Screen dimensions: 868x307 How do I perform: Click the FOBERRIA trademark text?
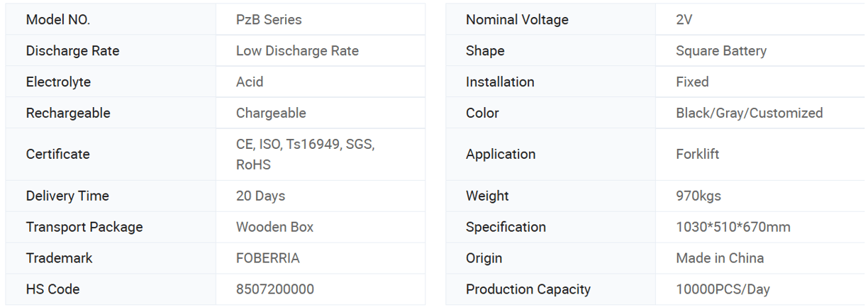(267, 259)
